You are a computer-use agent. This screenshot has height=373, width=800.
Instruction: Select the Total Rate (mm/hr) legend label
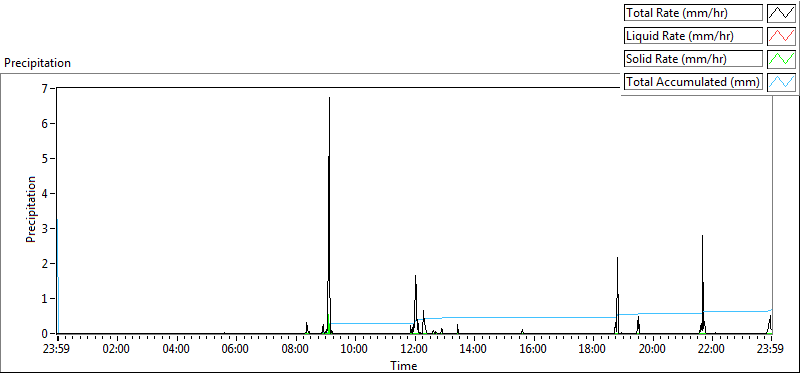[x=693, y=13]
